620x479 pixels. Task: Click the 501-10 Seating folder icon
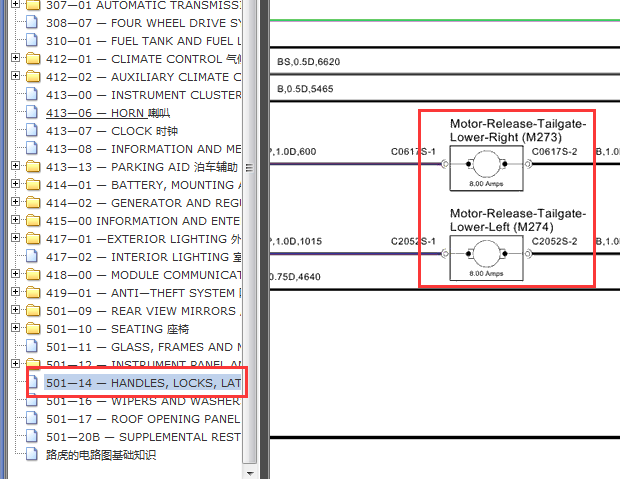pyautogui.click(x=33, y=328)
